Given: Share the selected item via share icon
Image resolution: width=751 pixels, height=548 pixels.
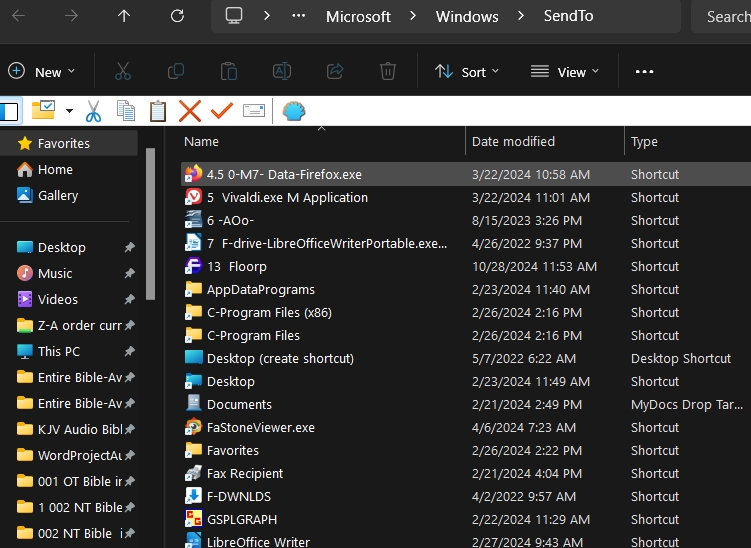Looking at the screenshot, I should (x=335, y=71).
